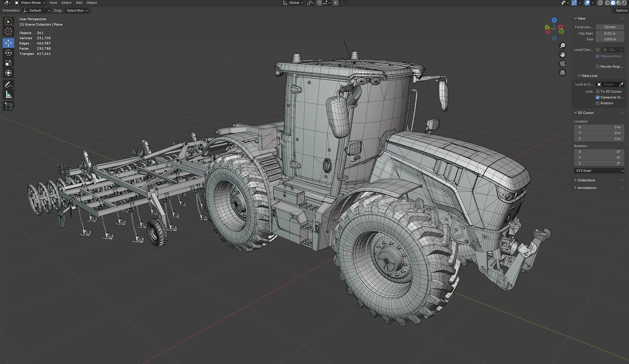Viewport: 629px width, 364px height.
Task: Toggle X-ray mode
Action: click(x=600, y=3)
